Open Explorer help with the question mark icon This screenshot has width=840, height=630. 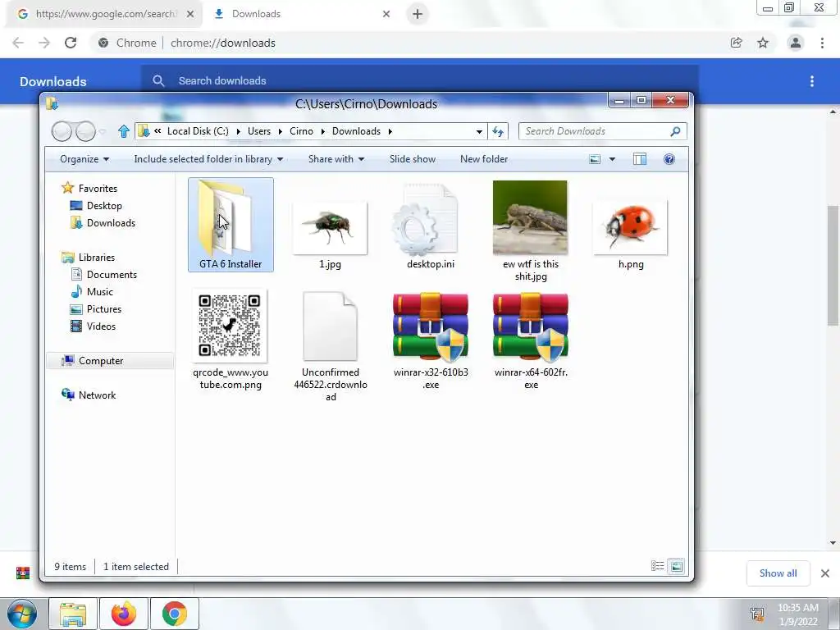coord(669,159)
